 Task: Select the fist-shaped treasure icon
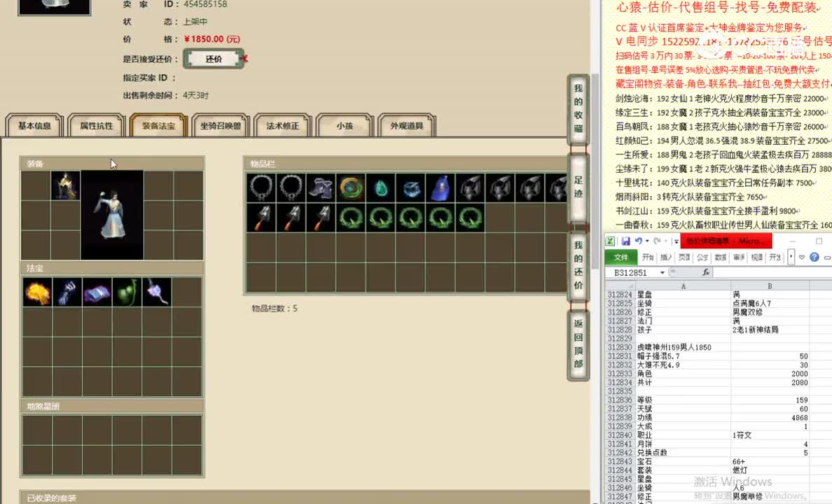pos(67,292)
